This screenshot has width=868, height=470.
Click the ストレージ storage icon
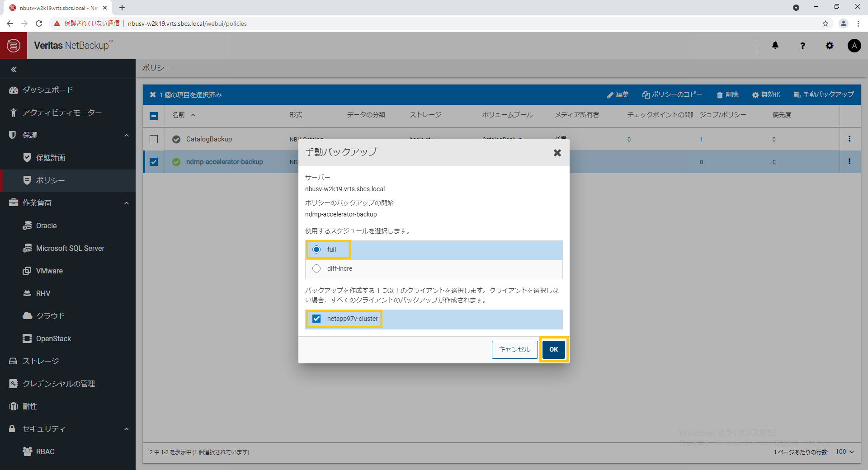click(x=13, y=361)
